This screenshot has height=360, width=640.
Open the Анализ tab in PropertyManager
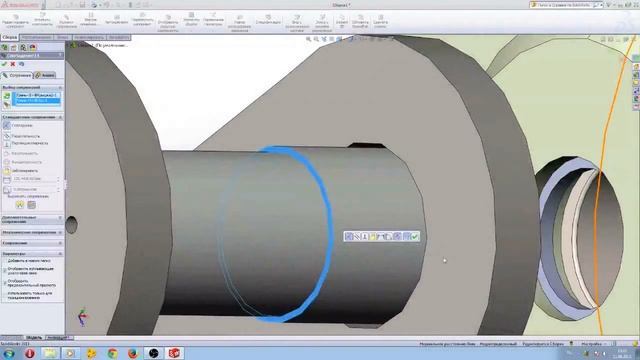[45, 75]
